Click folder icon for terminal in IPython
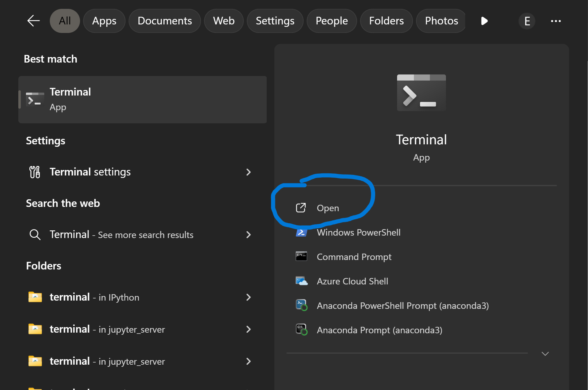This screenshot has width=588, height=390. pos(35,297)
